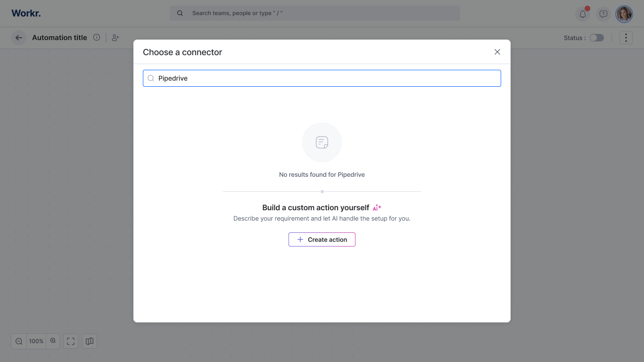Open the user profile avatar

[x=624, y=14]
